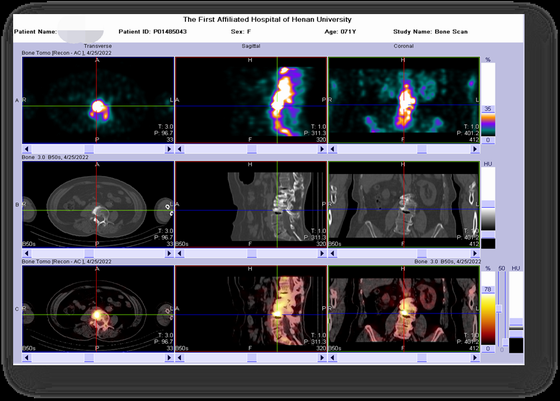Click right arrow under coronal SPECT view
This screenshot has width=560, height=401.
pyautogui.click(x=475, y=149)
